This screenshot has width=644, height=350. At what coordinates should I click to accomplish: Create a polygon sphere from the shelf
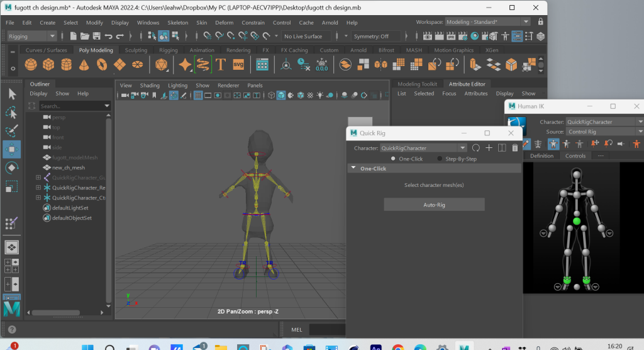(x=31, y=65)
